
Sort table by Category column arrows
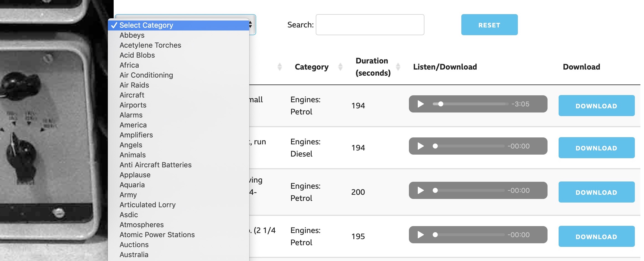(x=340, y=67)
